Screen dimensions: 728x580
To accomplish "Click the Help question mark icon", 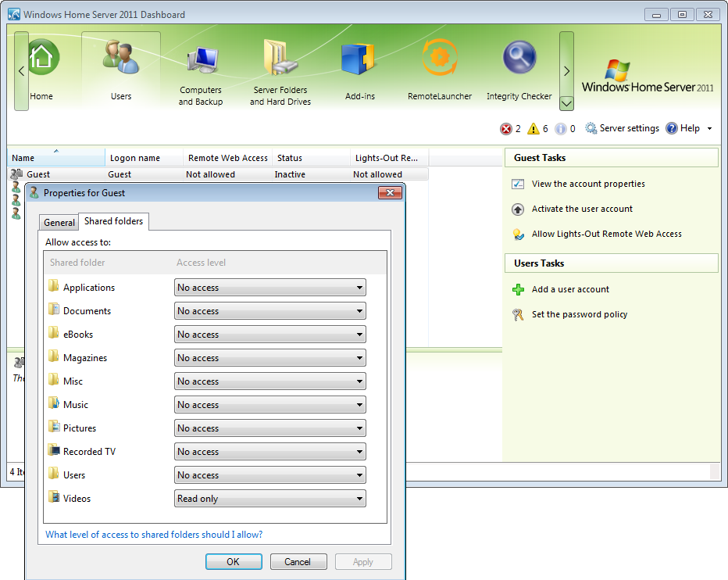I will pyautogui.click(x=671, y=128).
